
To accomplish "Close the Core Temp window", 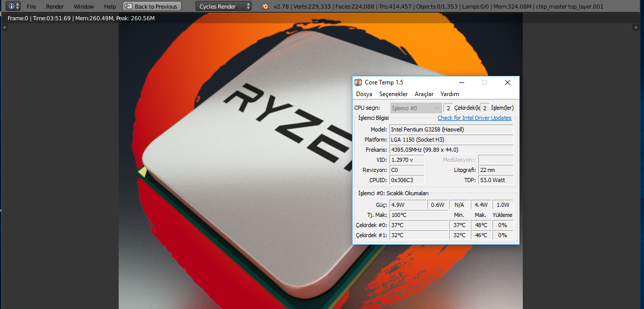I will coord(508,82).
